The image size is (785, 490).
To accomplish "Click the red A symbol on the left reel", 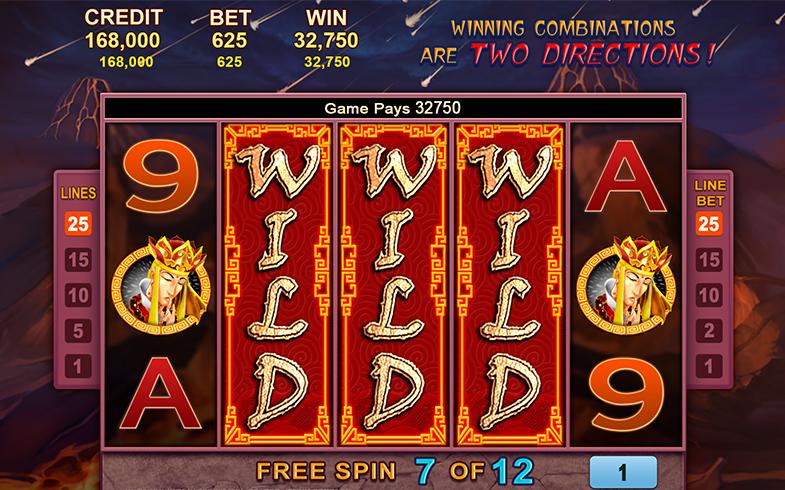I will (160, 393).
